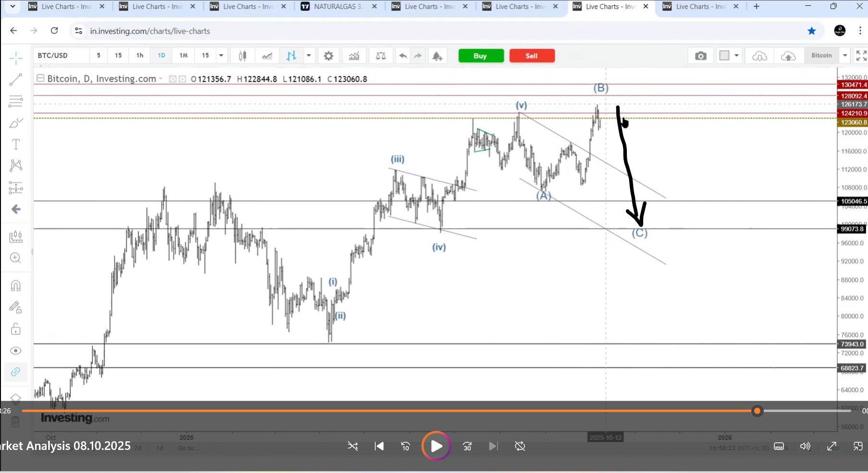The height and width of the screenshot is (473, 868).
Task: Click the red Sell button
Action: click(532, 56)
